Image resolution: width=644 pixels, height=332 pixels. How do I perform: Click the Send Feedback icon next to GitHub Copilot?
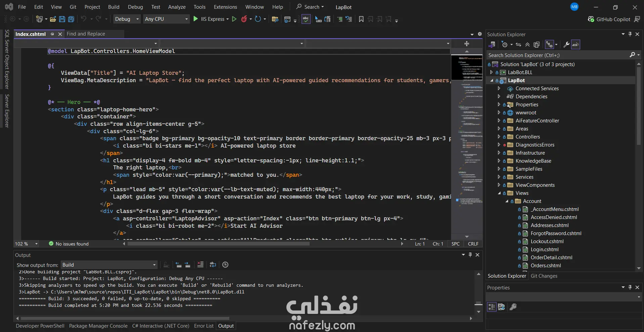point(637,19)
